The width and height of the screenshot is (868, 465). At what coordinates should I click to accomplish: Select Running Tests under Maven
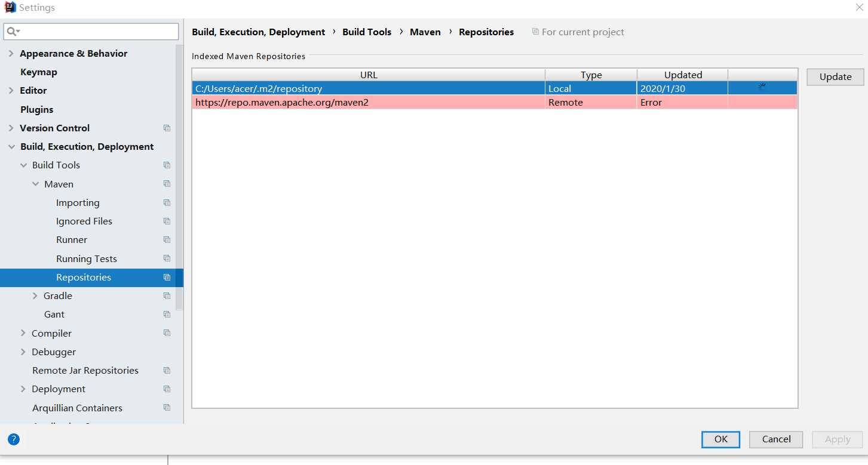(x=87, y=258)
